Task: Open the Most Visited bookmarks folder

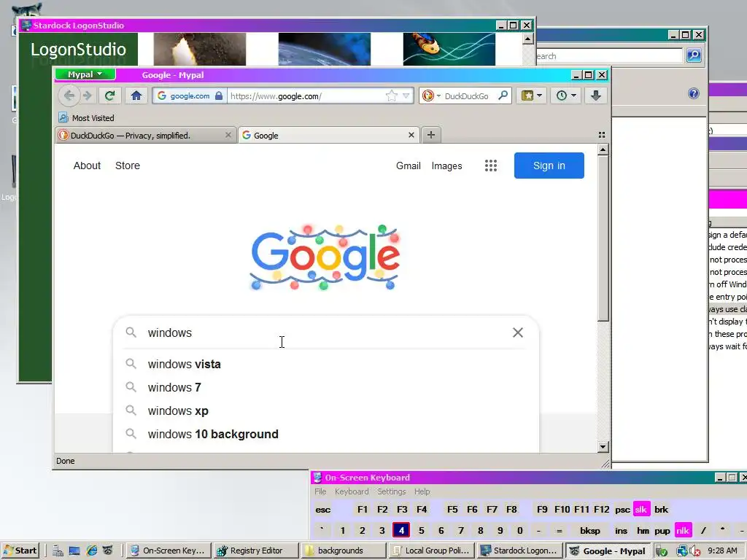Action: [x=86, y=117]
